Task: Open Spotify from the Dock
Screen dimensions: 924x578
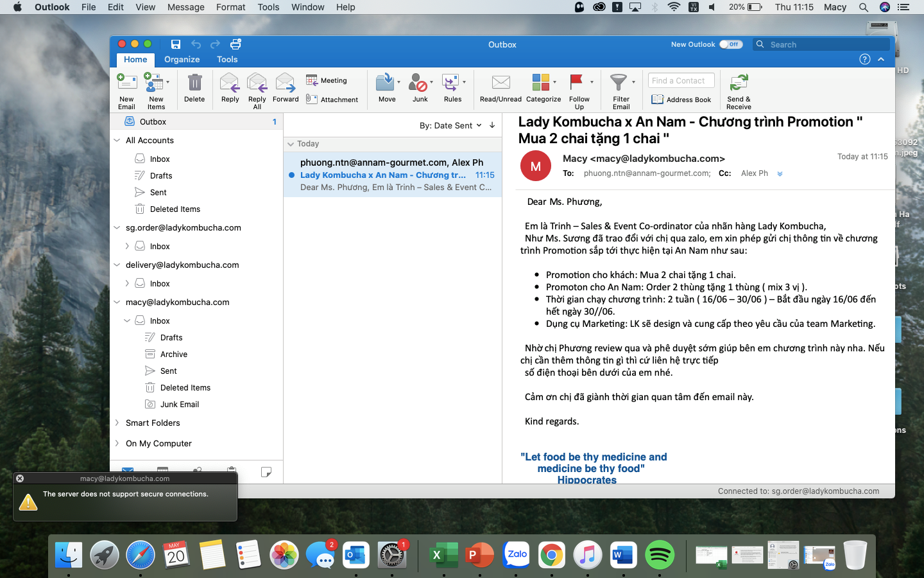Action: (x=659, y=555)
